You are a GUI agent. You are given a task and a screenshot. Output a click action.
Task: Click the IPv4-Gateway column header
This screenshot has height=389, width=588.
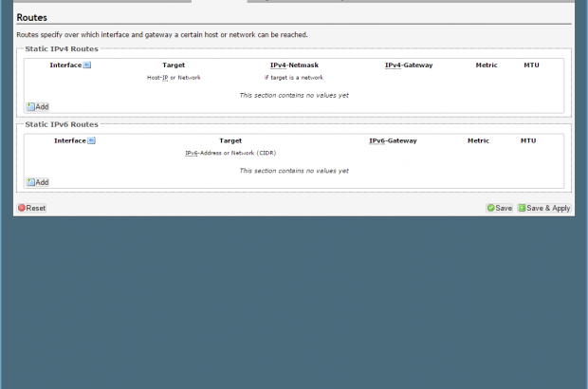(x=408, y=65)
